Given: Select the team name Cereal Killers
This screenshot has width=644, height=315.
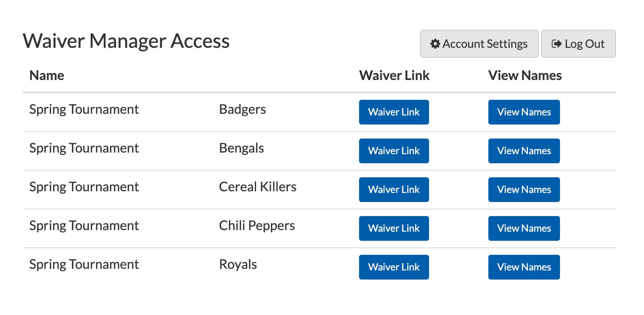Looking at the screenshot, I should pos(257,187).
